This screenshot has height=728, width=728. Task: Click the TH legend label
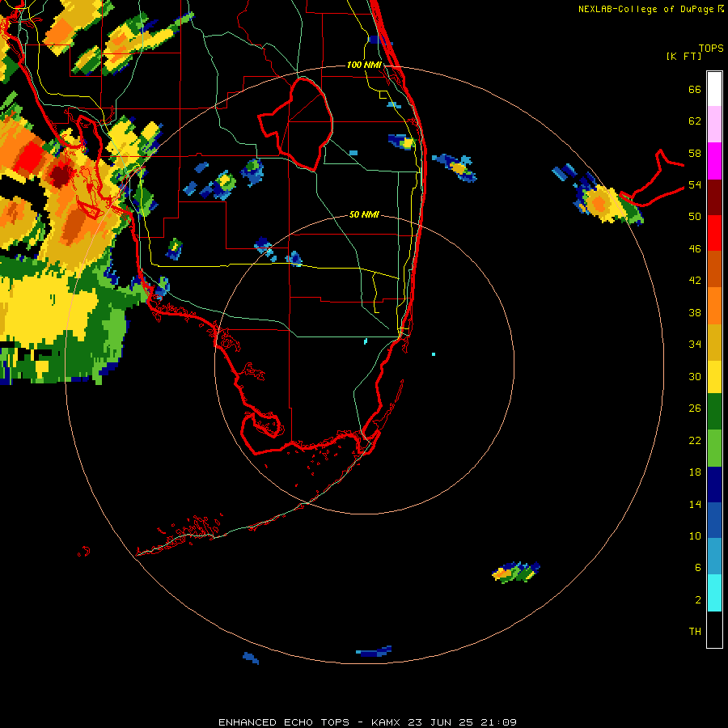tap(695, 631)
